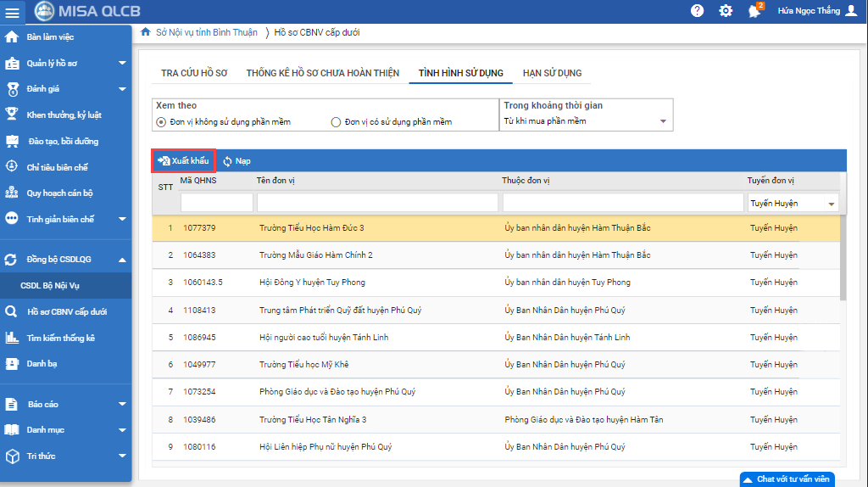Select 'Đơn vị không sử dụng phần mềm' radio

point(161,122)
